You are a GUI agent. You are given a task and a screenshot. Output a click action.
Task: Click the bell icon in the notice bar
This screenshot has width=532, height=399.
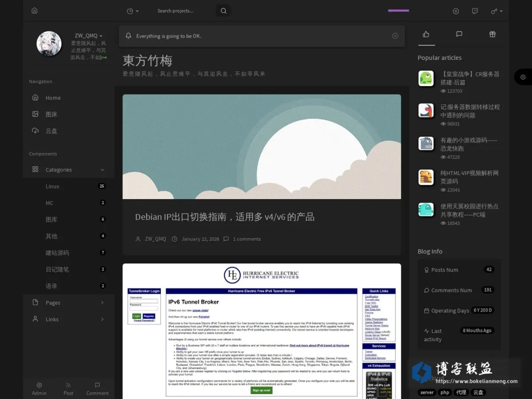129,36
